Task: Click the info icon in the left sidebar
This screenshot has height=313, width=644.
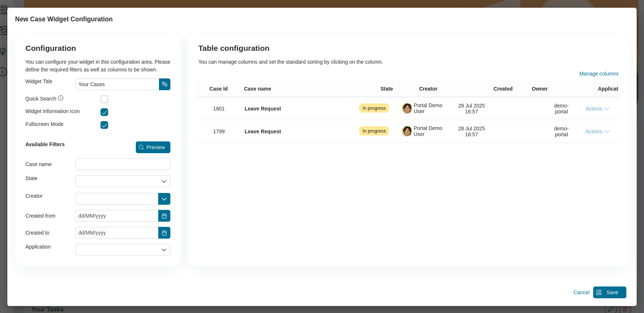Action: (3, 72)
